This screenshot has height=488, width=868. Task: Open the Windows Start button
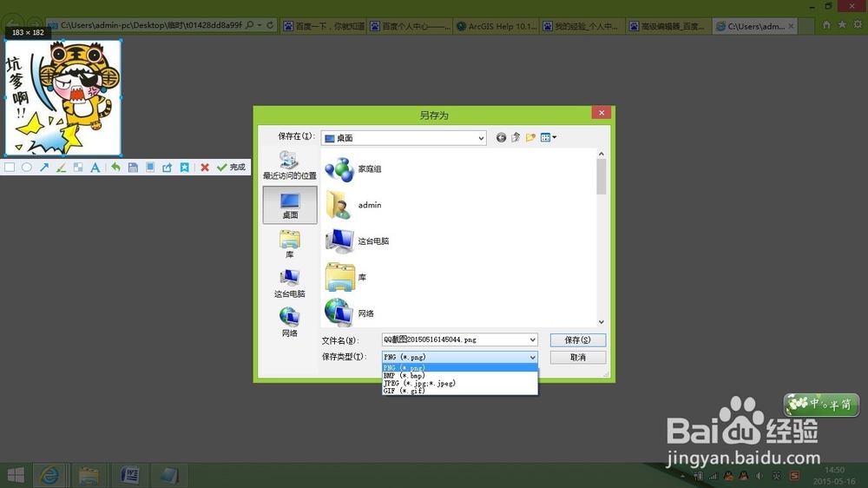pyautogui.click(x=16, y=475)
